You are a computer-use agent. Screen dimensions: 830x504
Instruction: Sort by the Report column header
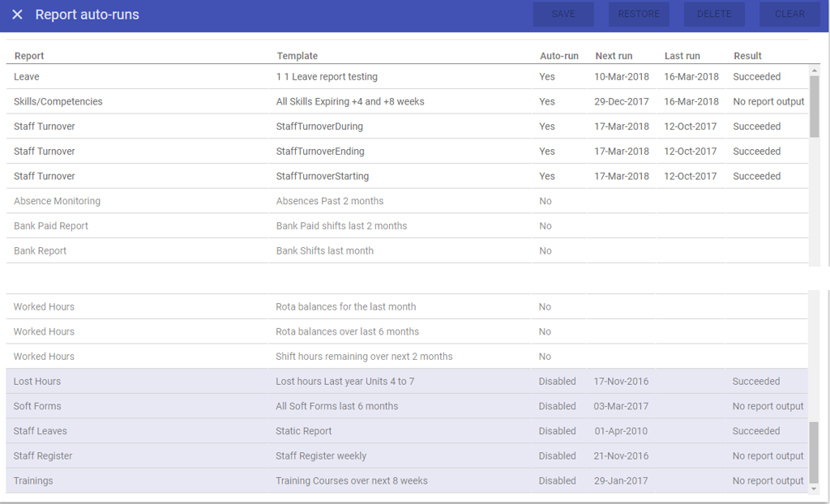(29, 56)
